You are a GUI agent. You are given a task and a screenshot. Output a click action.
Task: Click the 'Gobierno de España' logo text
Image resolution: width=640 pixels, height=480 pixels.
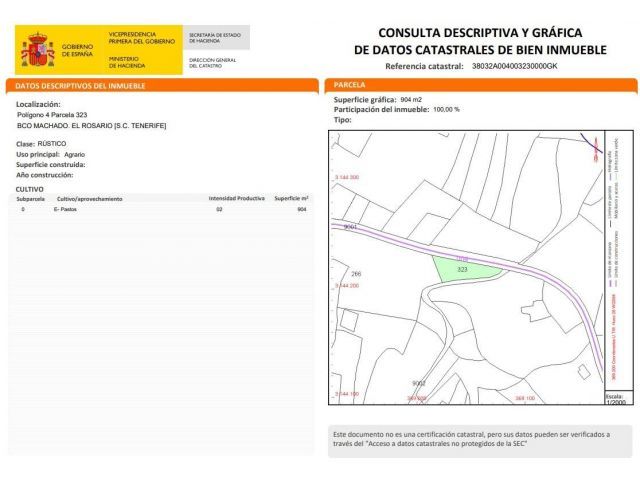77,50
